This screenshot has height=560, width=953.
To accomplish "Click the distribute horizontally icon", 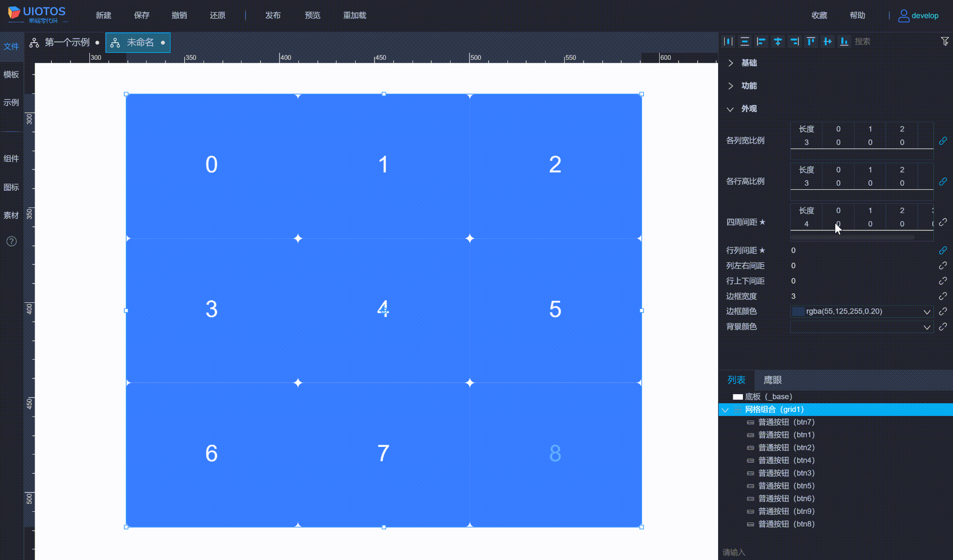I will 728,42.
